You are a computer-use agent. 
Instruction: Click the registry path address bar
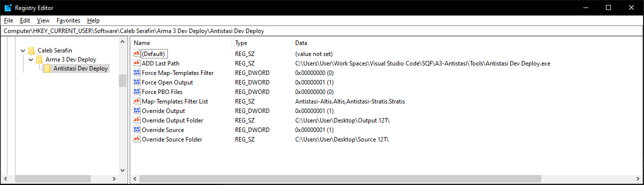pos(322,31)
